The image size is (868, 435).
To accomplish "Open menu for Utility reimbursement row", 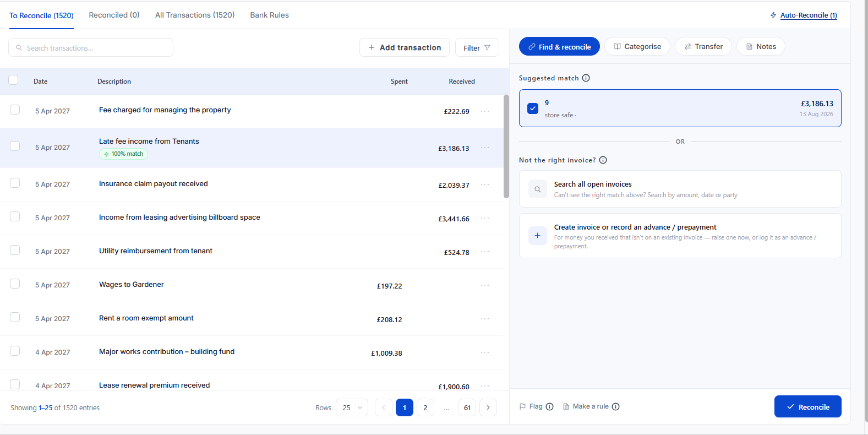I will (485, 252).
